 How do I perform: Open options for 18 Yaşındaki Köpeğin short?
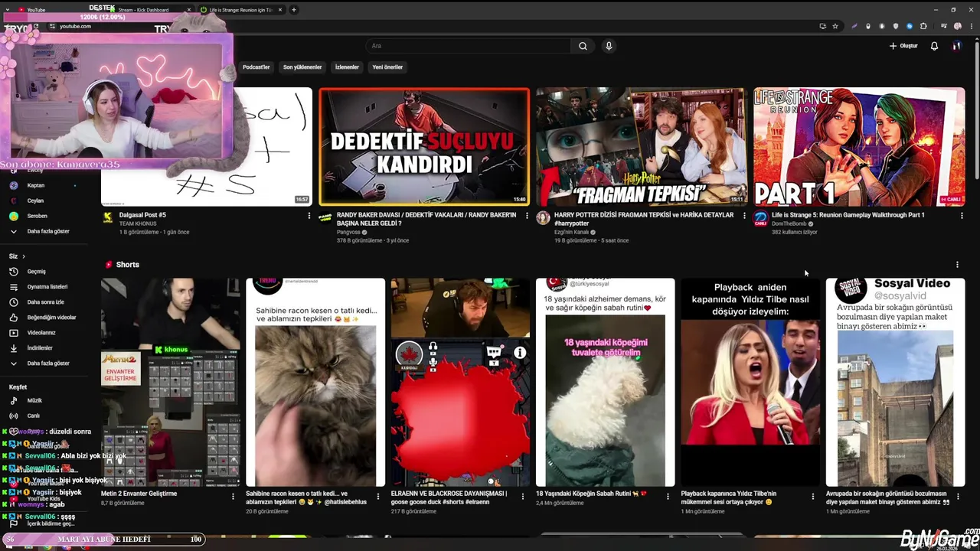[668, 497]
